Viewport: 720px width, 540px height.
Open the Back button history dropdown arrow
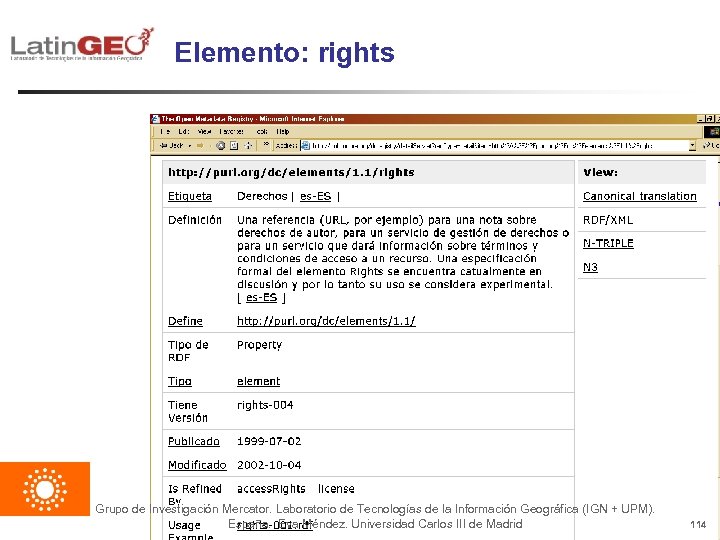tap(190, 146)
